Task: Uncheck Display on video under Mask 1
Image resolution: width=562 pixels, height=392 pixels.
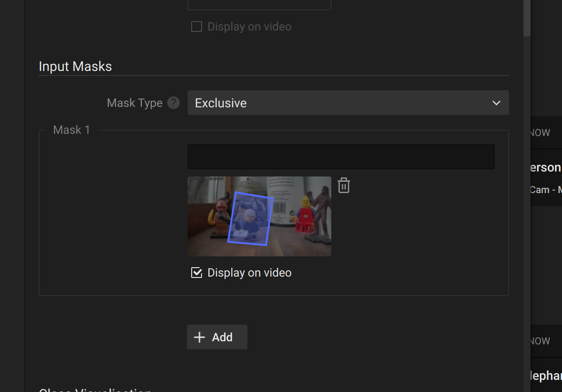Action: (x=197, y=273)
